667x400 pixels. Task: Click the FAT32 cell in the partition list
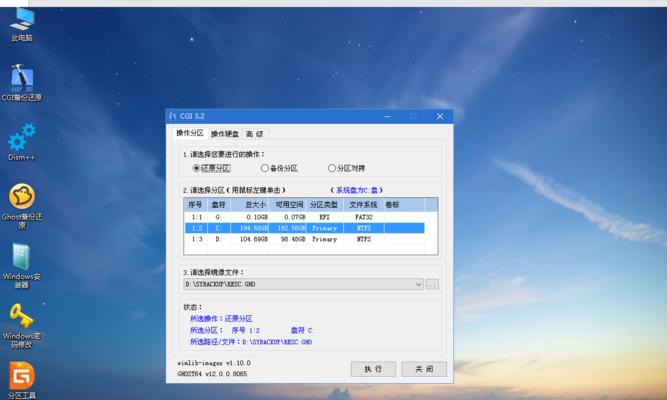364,217
